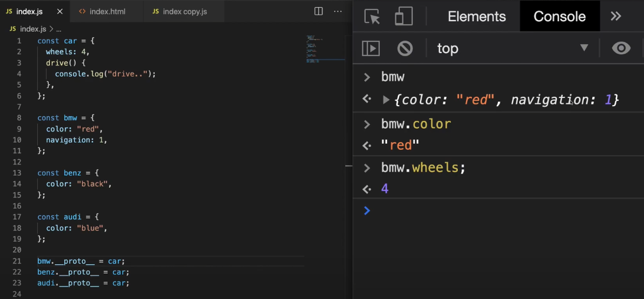Click the line 23 audi.__proto__ statement
Viewport: 644px width, 299px height.
point(84,283)
